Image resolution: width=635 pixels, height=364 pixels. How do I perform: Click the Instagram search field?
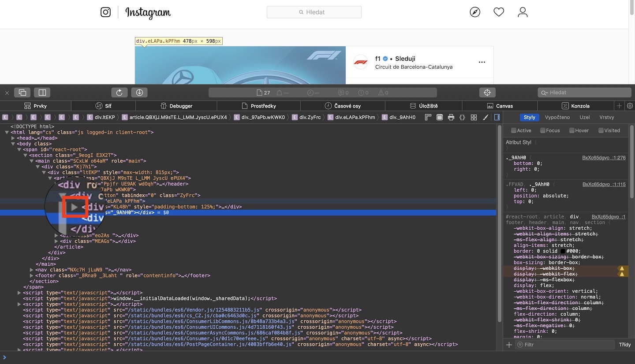pos(314,12)
